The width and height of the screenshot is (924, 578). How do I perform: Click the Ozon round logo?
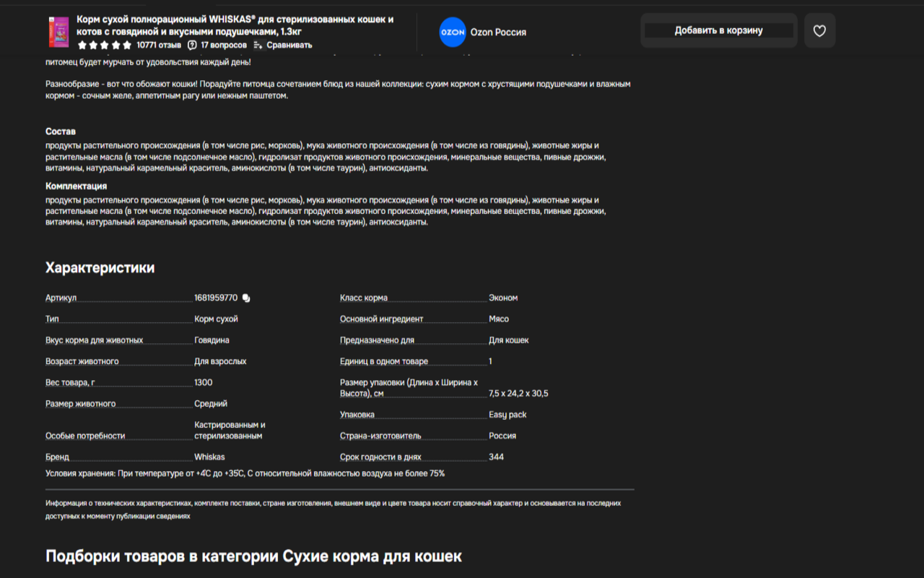point(453,33)
